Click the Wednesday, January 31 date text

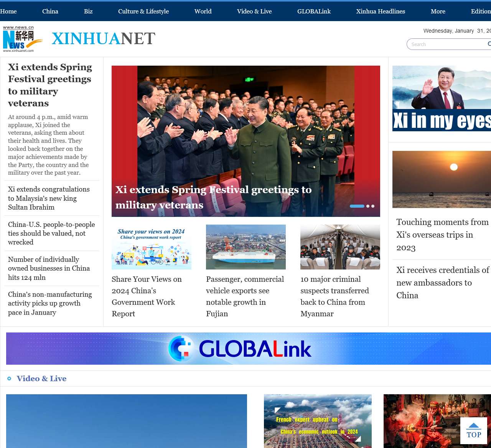coord(457,31)
